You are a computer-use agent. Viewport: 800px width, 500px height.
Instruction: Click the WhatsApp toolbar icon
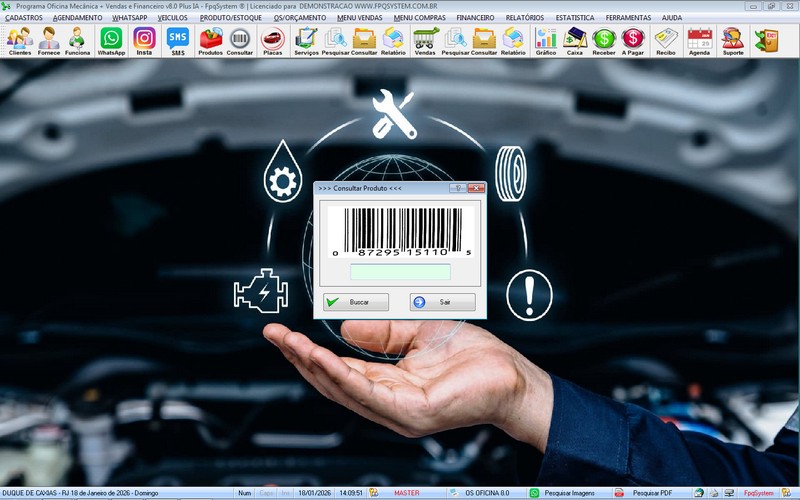[x=111, y=40]
